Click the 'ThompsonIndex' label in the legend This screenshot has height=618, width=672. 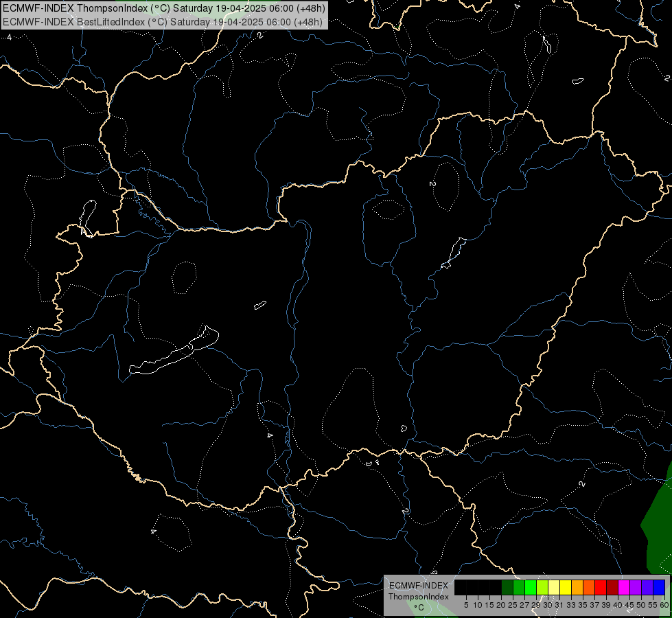(x=418, y=597)
